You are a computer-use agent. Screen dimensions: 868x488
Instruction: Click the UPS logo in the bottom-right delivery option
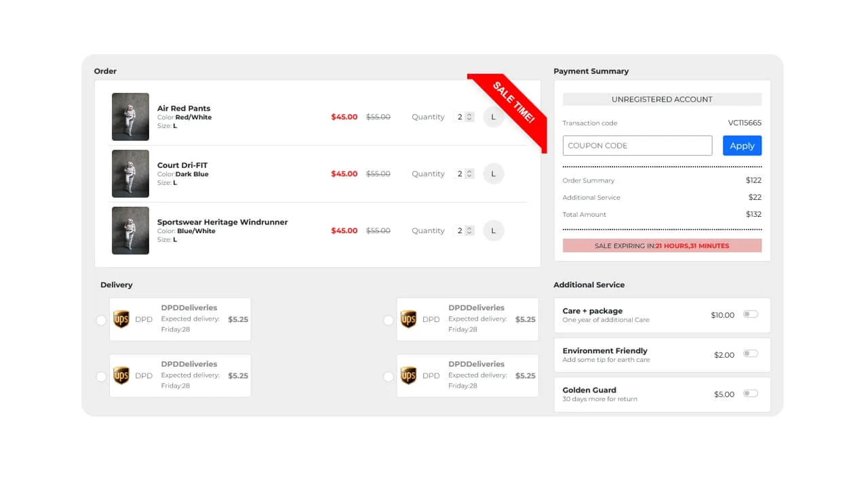coord(408,376)
